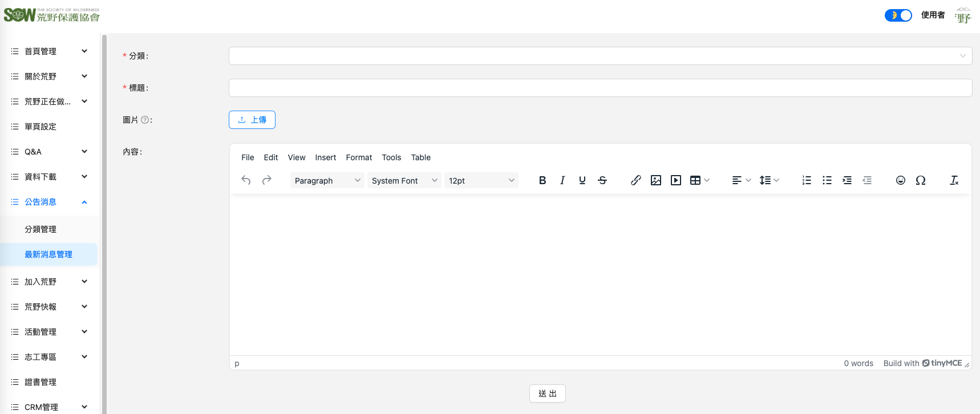980x414 pixels.
Task: Click the 上傳 upload button
Action: (252, 120)
